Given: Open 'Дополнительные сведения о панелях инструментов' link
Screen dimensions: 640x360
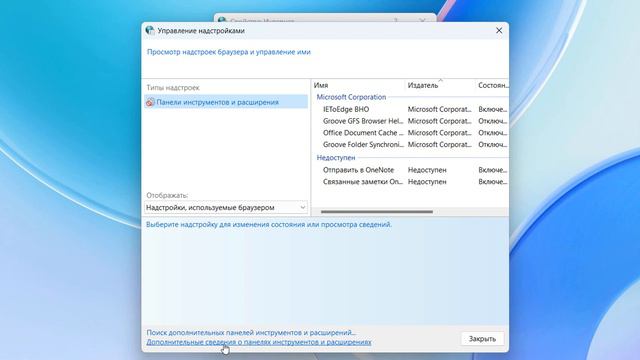Looking at the screenshot, I should (259, 342).
